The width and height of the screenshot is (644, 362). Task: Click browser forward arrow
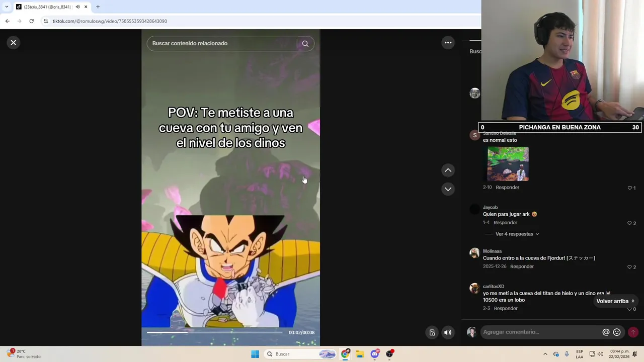coord(19,21)
